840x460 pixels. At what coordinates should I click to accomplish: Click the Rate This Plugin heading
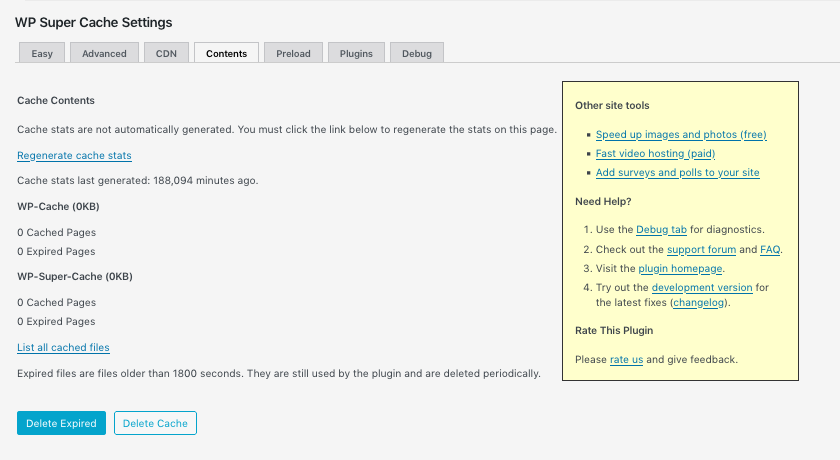tap(614, 330)
